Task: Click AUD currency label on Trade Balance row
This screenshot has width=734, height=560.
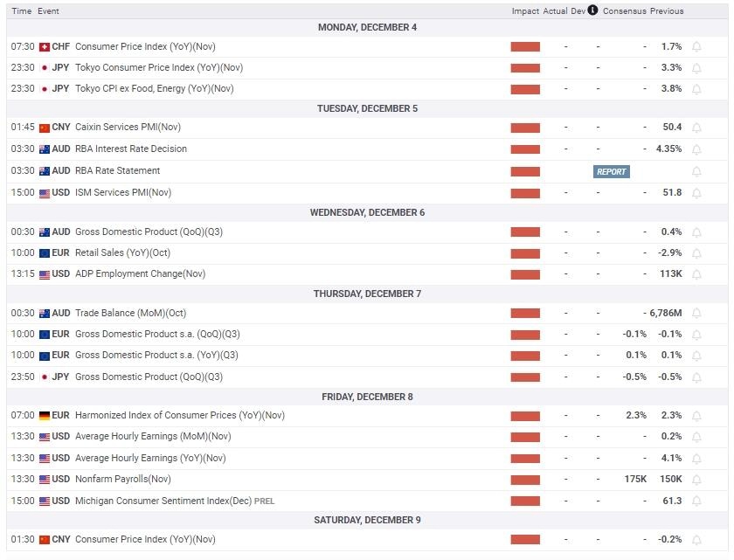Action: tap(61, 313)
